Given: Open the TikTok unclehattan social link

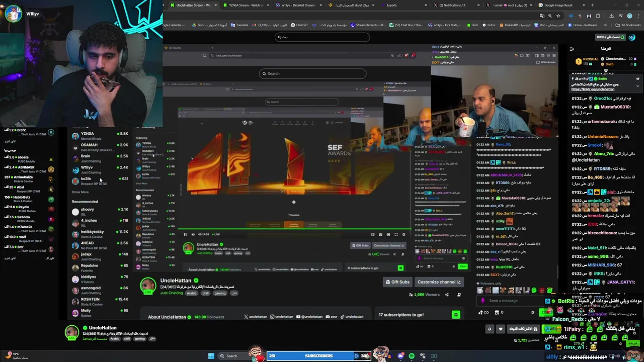Looking at the screenshot, I should [352, 317].
